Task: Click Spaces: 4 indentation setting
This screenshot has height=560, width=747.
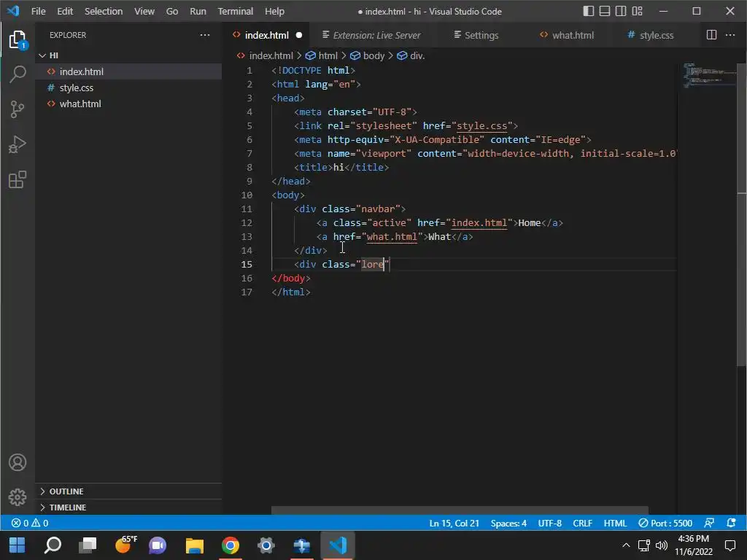Action: [x=508, y=523]
